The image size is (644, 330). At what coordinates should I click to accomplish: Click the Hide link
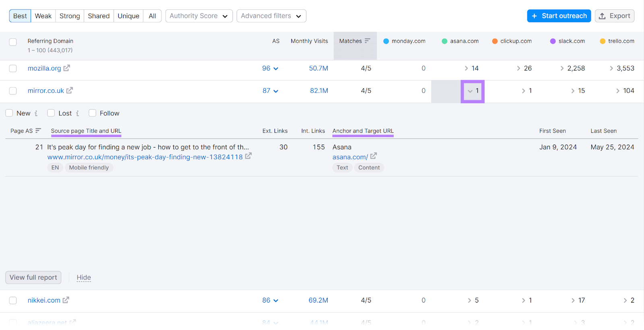tap(84, 277)
